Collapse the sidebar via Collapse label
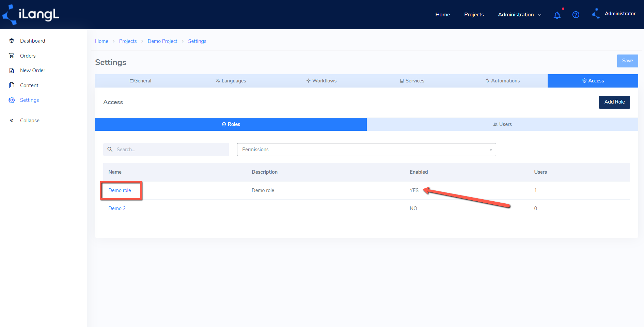Viewport: 644px width, 327px height. pos(30,121)
